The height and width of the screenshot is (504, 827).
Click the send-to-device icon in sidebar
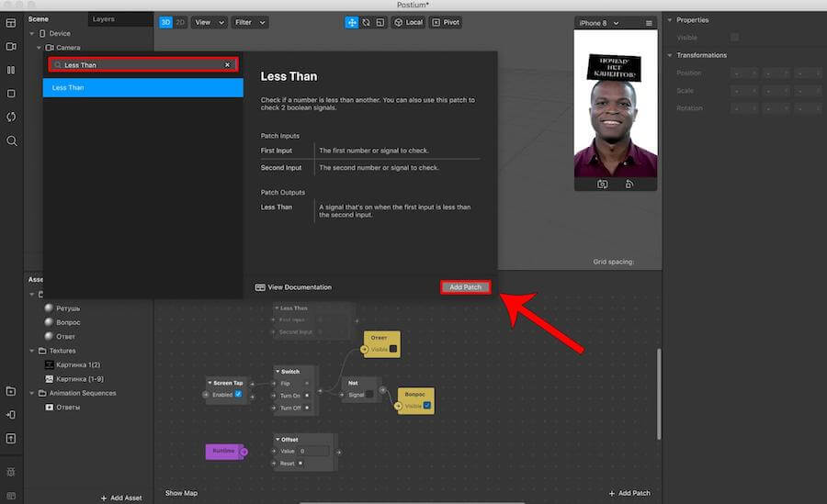(10, 415)
